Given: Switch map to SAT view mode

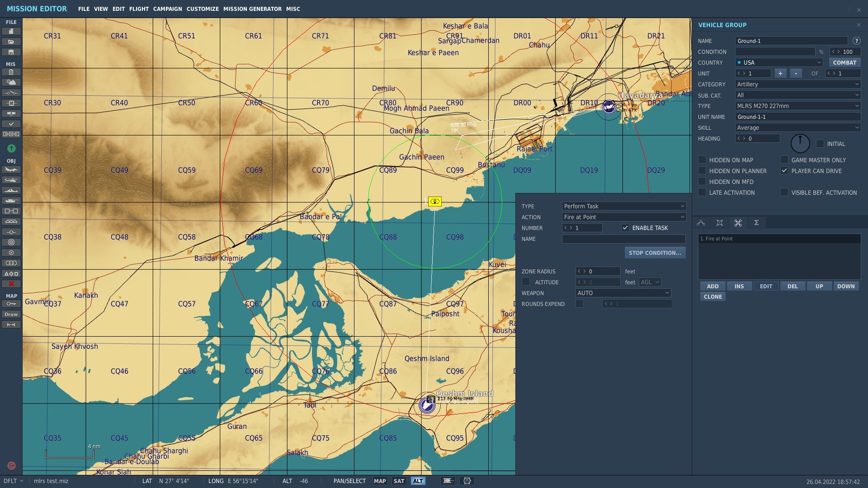Looking at the screenshot, I should [x=399, y=481].
